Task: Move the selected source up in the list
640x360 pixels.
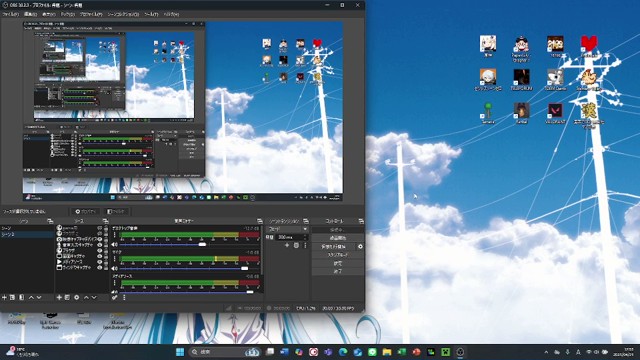Action: tap(86, 298)
